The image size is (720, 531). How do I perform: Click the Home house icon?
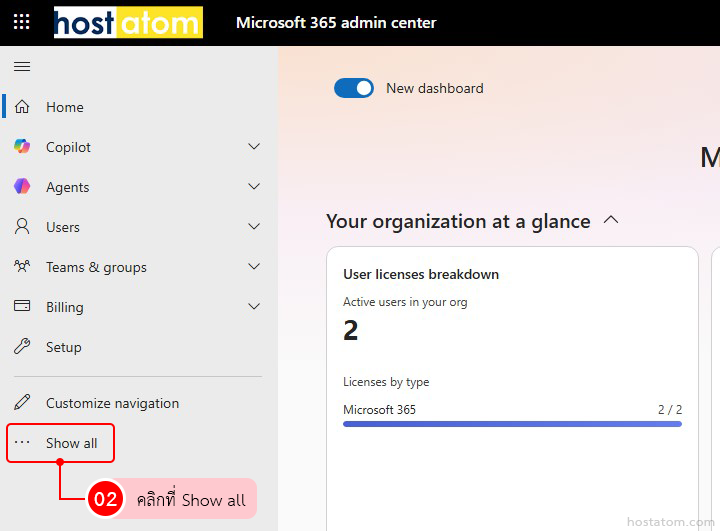point(22,107)
